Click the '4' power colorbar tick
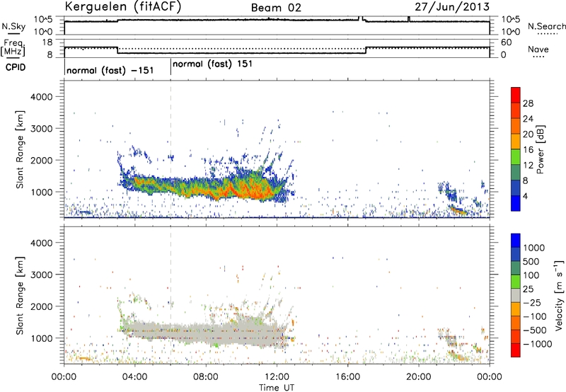The width and height of the screenshot is (566, 392). (525, 196)
